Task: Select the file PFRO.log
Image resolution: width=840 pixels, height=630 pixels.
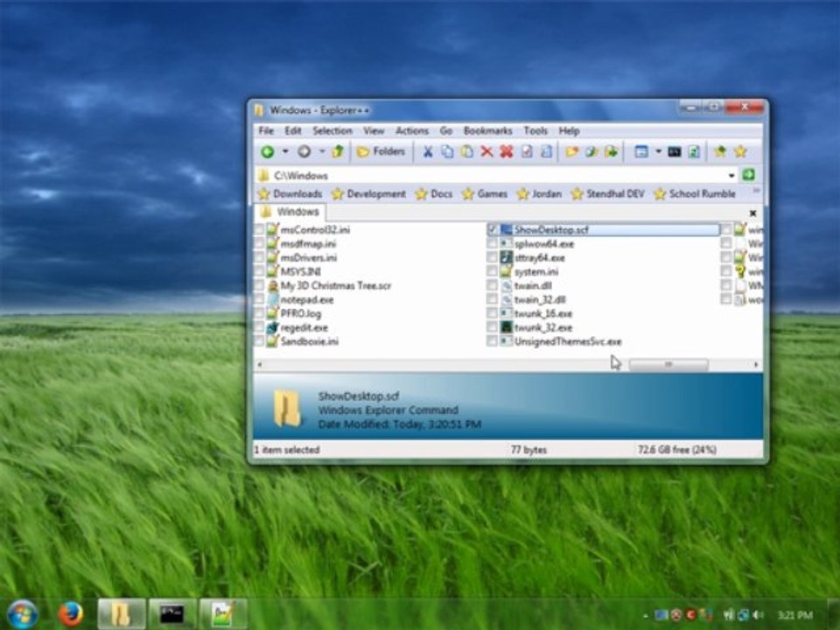Action: [x=300, y=313]
